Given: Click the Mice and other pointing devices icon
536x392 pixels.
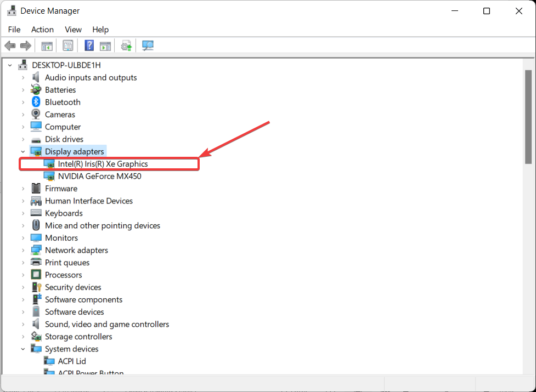Looking at the screenshot, I should 36,225.
